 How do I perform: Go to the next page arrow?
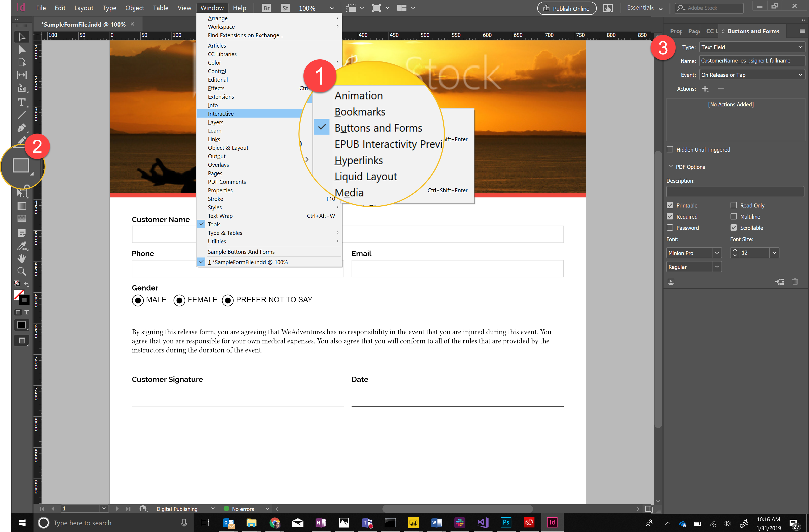click(x=117, y=509)
